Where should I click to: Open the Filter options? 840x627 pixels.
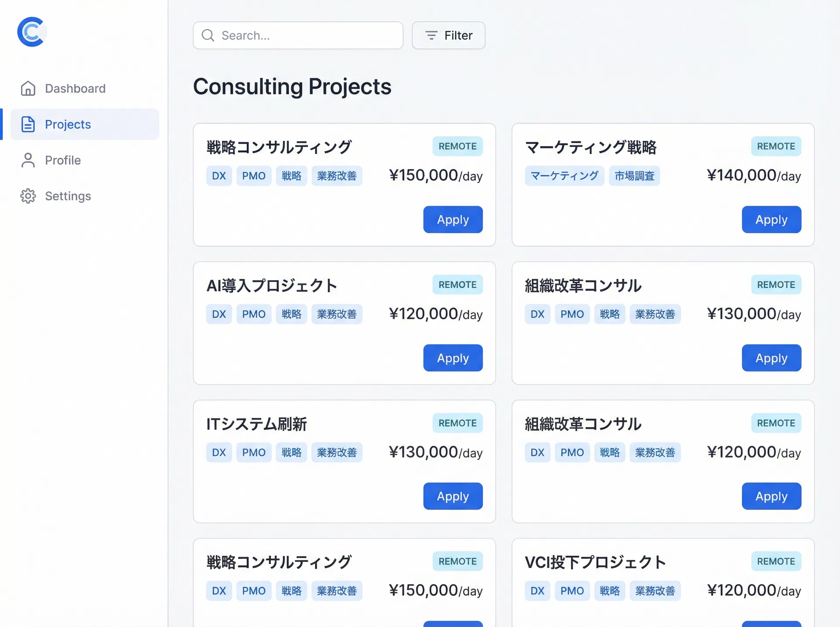(448, 35)
